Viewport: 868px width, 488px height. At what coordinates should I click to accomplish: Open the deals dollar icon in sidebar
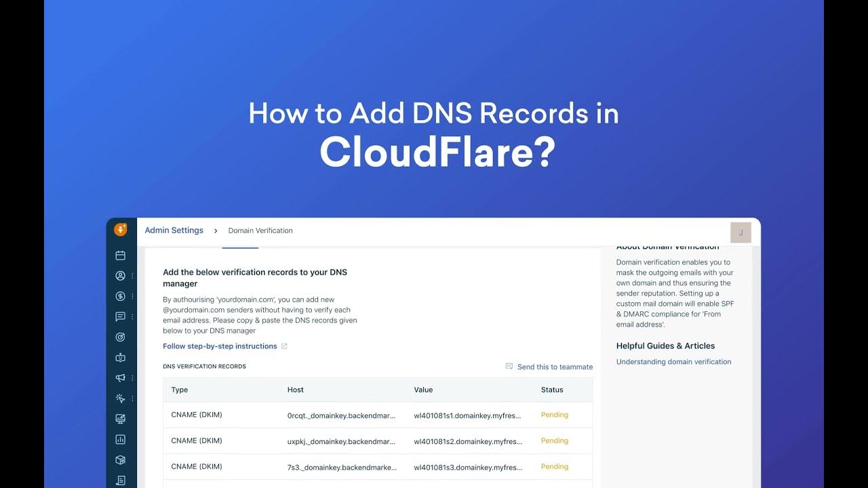click(x=121, y=296)
